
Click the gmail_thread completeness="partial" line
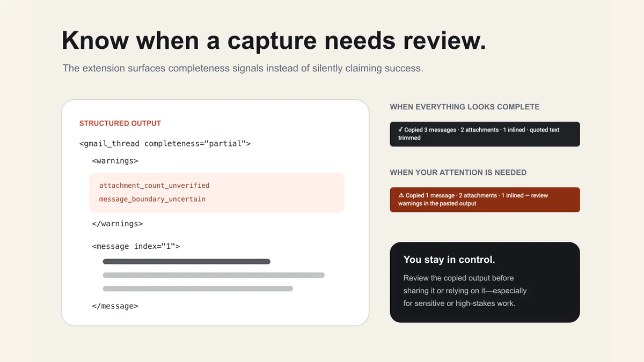pyautogui.click(x=165, y=144)
